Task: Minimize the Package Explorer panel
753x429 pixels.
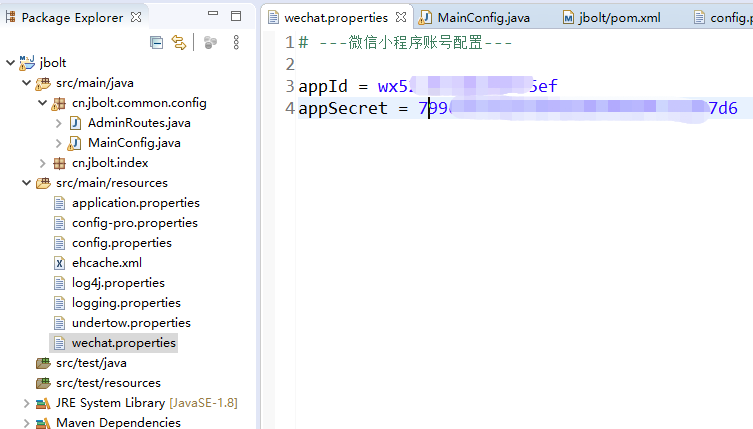Action: click(x=214, y=17)
